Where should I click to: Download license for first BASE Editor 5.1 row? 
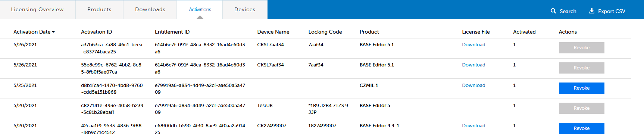(x=473, y=45)
